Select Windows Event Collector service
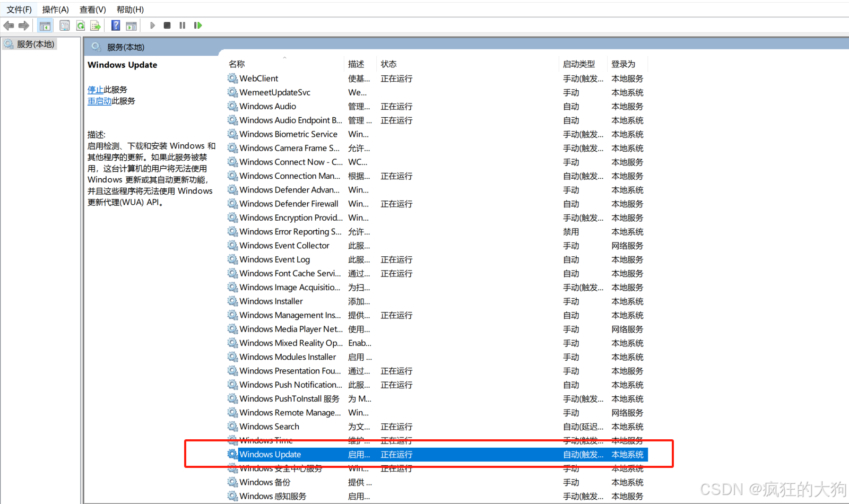849x504 pixels. [437, 246]
